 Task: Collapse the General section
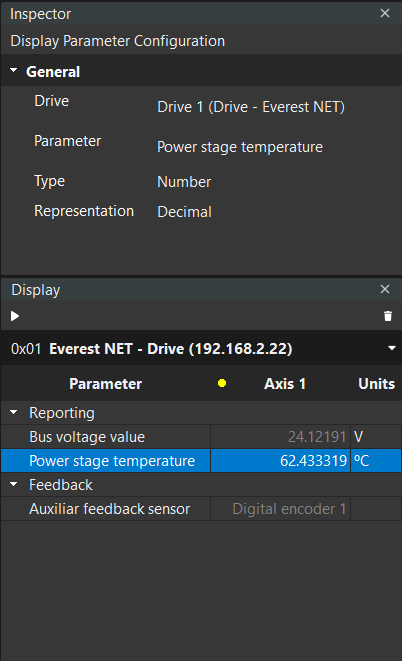pyautogui.click(x=14, y=70)
